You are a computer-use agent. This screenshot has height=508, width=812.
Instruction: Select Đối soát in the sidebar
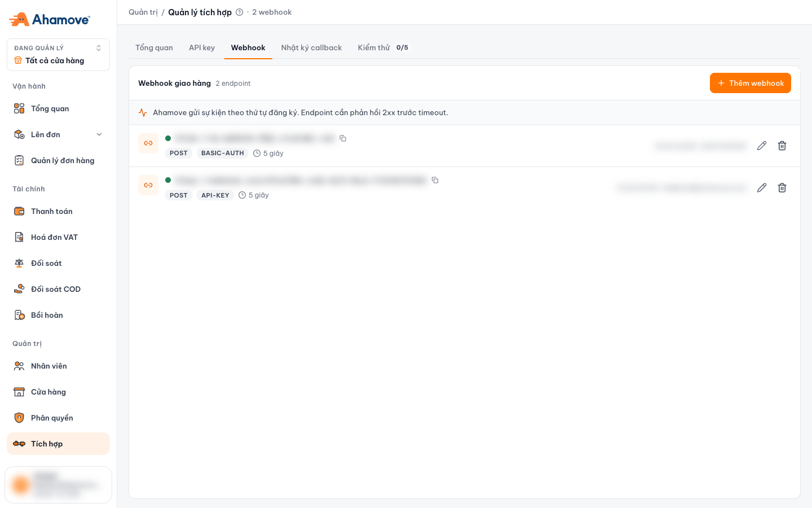pos(58,263)
